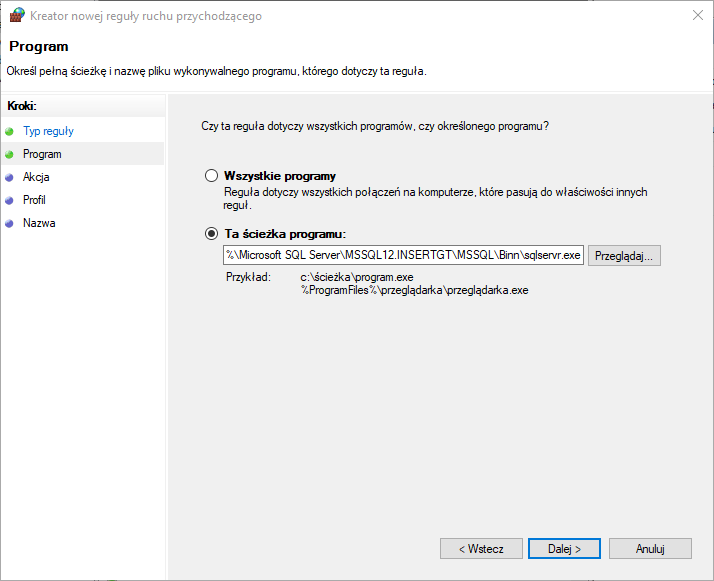This screenshot has width=714, height=581.
Task: Click the question text 'Czy ta reguła dotyczy...'
Action: [375, 126]
